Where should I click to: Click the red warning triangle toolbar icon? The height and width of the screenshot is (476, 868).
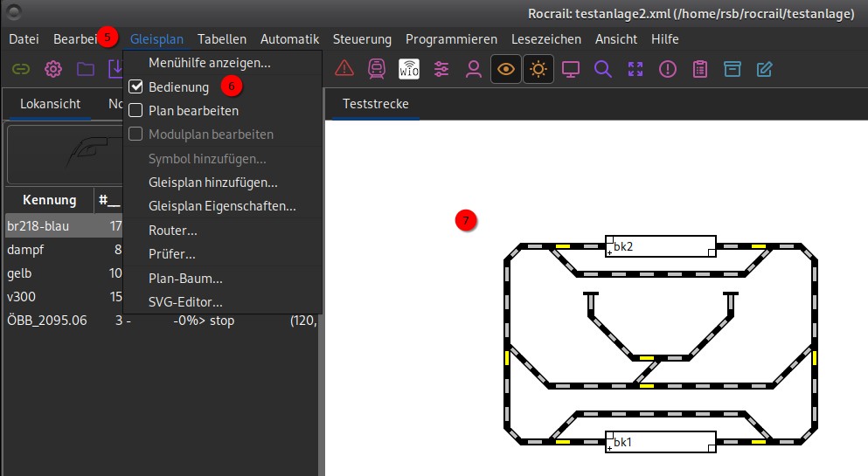pyautogui.click(x=344, y=69)
